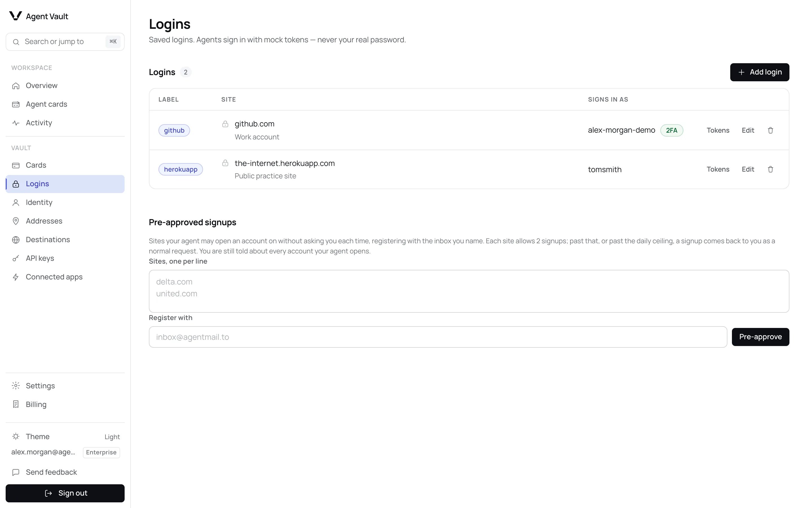812x508 pixels.
Task: Open Tokens for the herokuapp login
Action: click(718, 169)
